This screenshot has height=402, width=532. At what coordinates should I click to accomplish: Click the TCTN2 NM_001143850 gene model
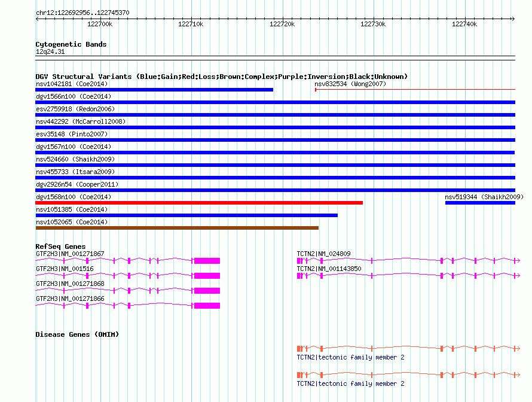(x=408, y=276)
